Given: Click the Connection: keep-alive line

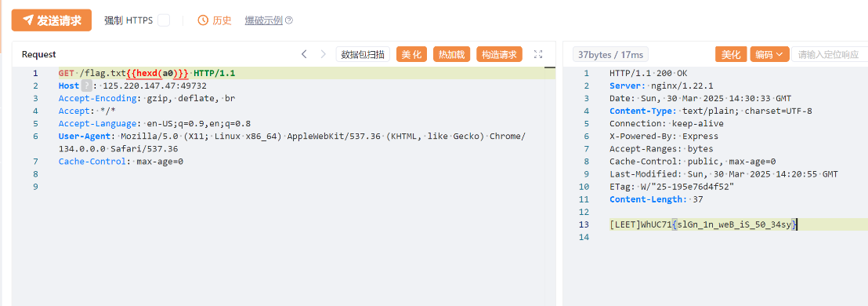Looking at the screenshot, I should coord(667,123).
